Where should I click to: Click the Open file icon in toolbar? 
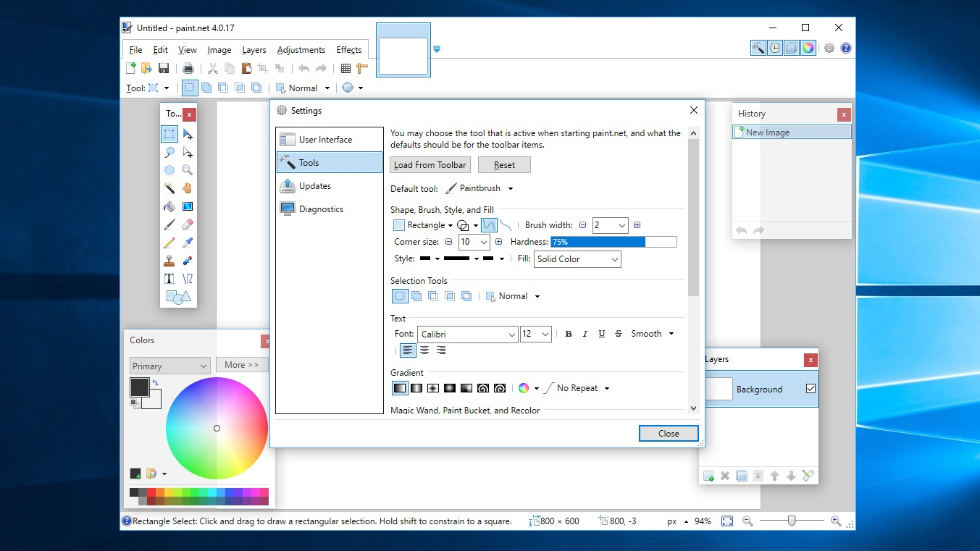pyautogui.click(x=147, y=68)
